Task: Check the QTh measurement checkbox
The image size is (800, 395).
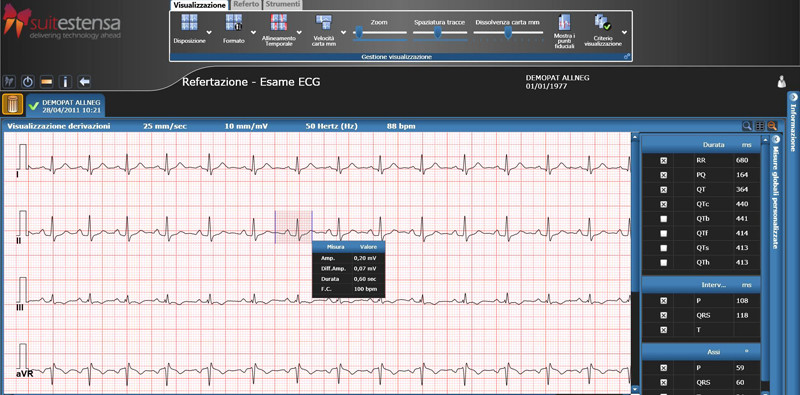Action: click(x=663, y=263)
